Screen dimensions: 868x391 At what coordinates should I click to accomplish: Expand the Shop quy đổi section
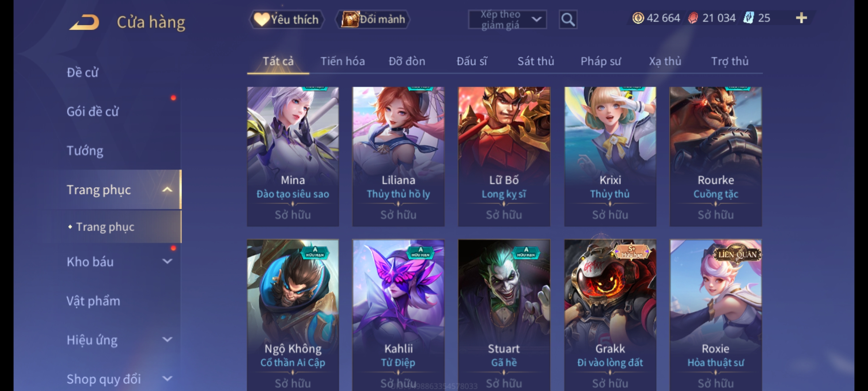167,379
